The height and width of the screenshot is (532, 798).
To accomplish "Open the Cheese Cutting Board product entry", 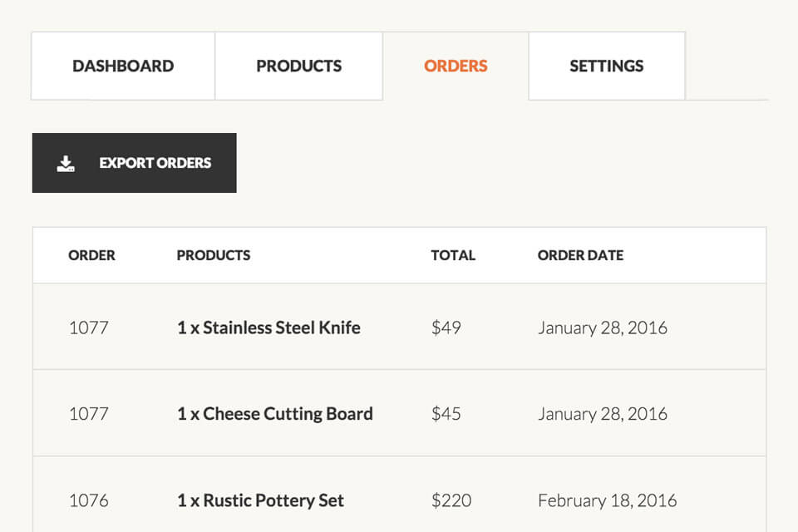I will (x=274, y=414).
